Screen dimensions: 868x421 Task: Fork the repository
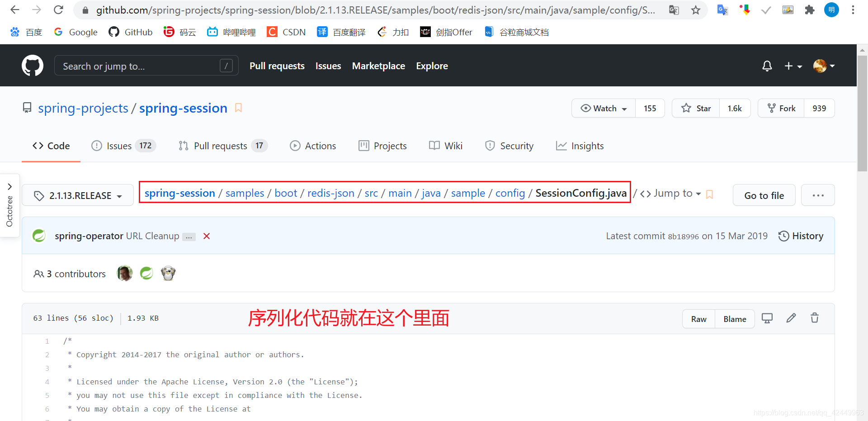(x=781, y=108)
